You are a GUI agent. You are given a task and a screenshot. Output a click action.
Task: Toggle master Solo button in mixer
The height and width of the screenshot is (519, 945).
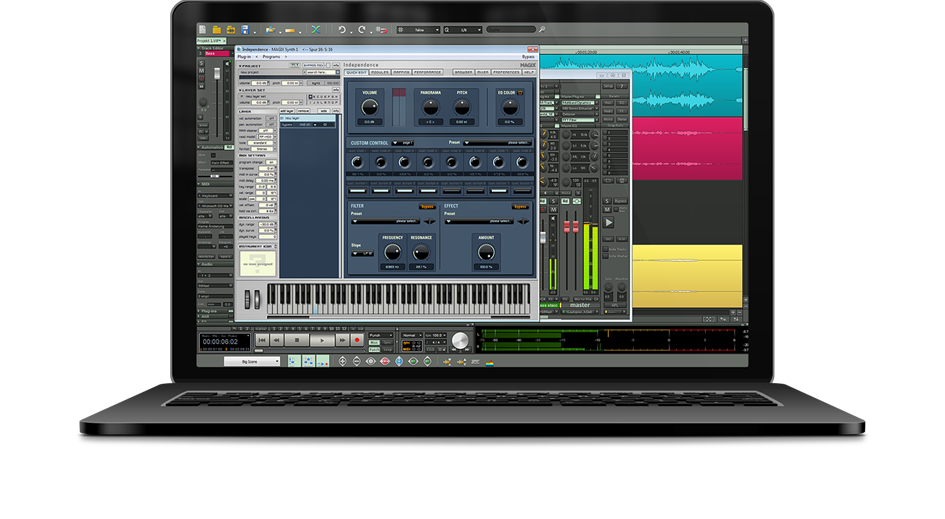(608, 201)
